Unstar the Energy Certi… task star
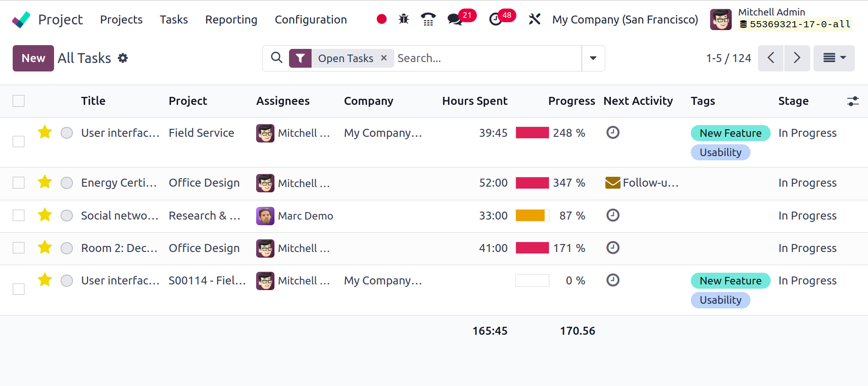868x386 pixels. [x=45, y=181]
